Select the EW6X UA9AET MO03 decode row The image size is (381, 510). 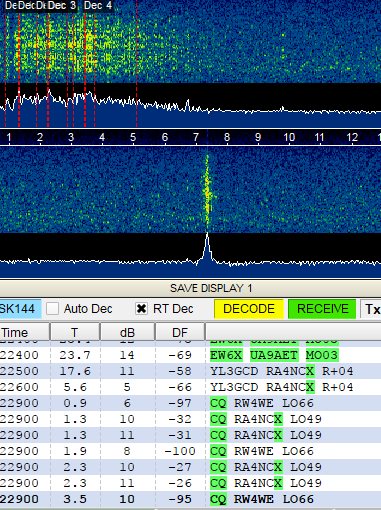click(x=190, y=355)
